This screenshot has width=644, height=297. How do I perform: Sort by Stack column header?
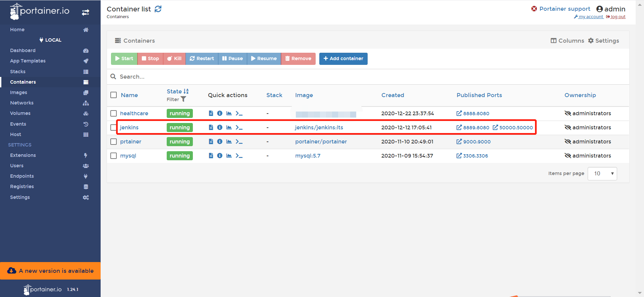point(274,95)
